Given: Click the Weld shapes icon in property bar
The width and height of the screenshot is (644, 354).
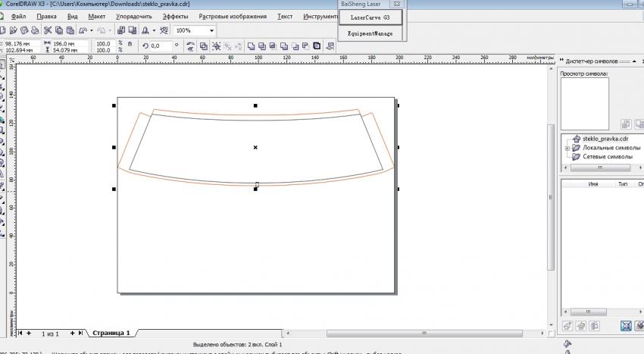Looking at the screenshot, I should (x=252, y=46).
